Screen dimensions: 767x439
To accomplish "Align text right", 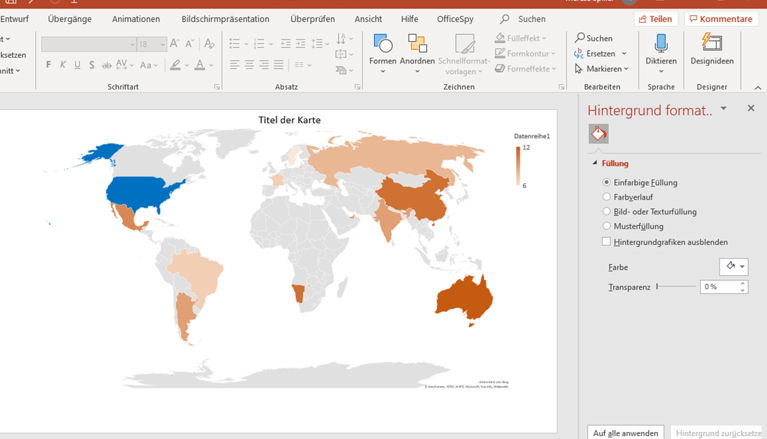I will pyautogui.click(x=264, y=65).
